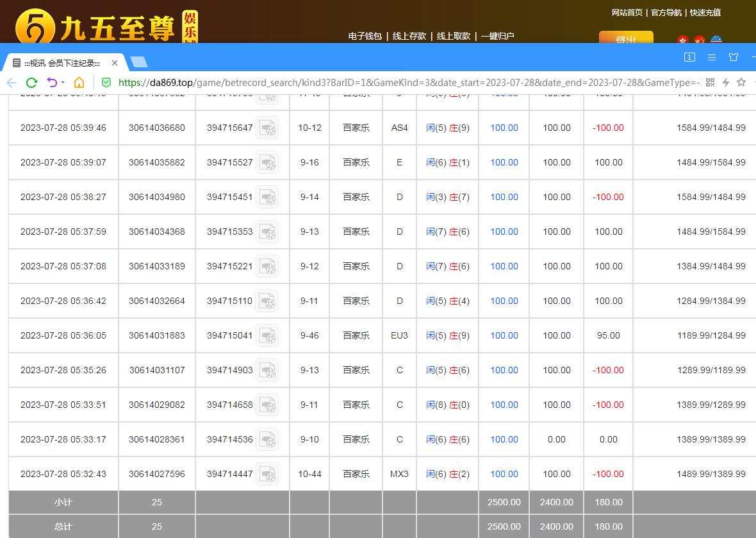The image size is (756, 538).
Task: Click replay icon beside 394714536
Action: click(267, 439)
